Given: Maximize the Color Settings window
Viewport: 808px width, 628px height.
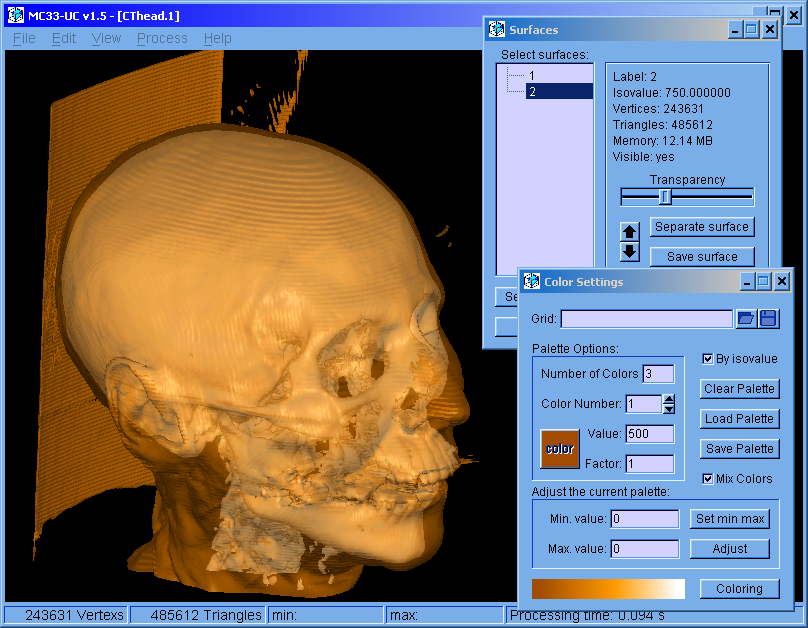Looking at the screenshot, I should [x=762, y=282].
